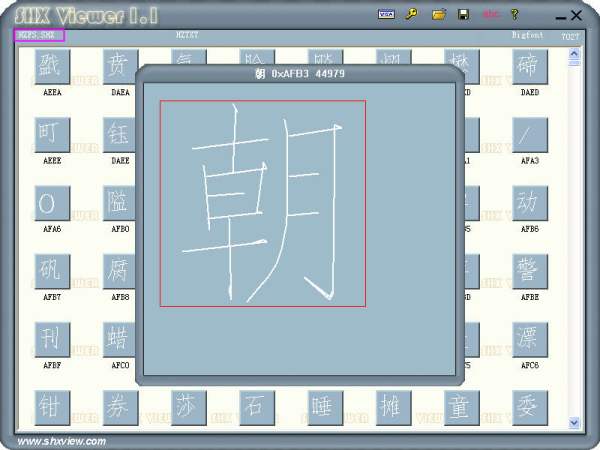Open help with question mark icon
600x450 pixels.
(x=515, y=15)
